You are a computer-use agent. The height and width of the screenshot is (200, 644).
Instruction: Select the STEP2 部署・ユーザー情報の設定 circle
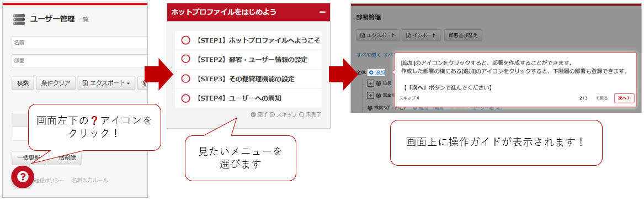185,59
